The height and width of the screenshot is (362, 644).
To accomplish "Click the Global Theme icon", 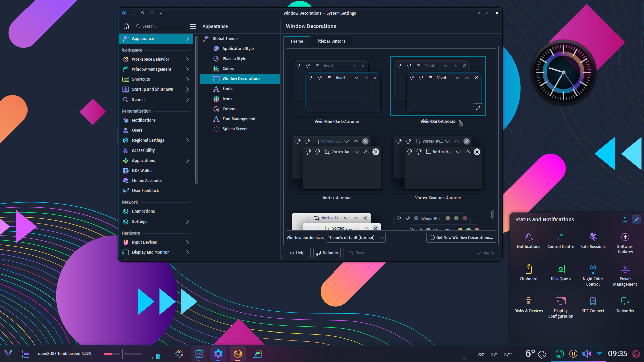I will pos(206,39).
